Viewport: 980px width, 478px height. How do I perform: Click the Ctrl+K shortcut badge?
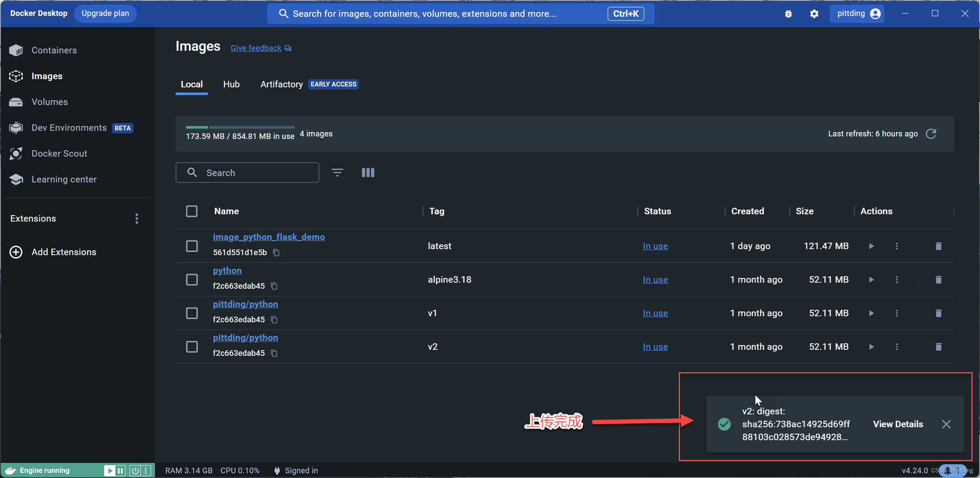pyautogui.click(x=626, y=14)
